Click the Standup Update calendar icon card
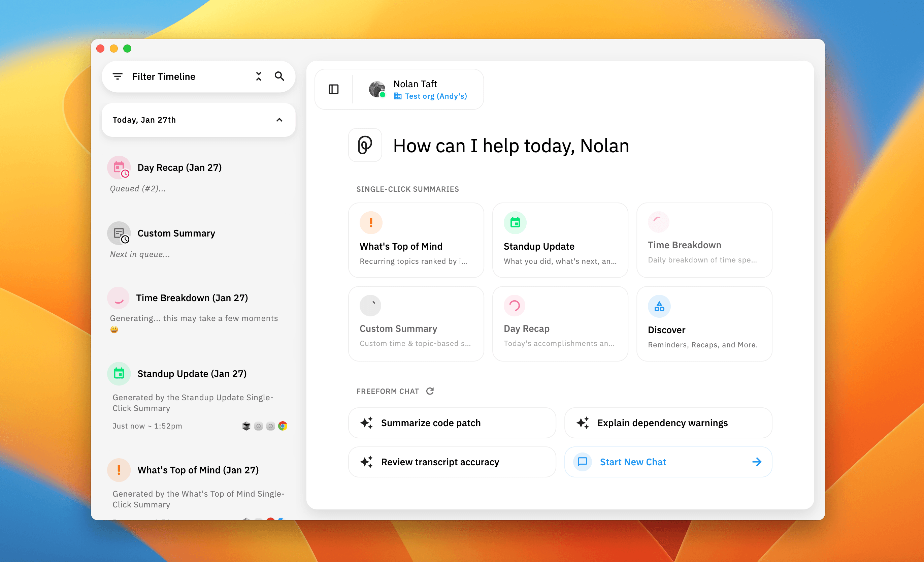924x562 pixels. coord(560,240)
